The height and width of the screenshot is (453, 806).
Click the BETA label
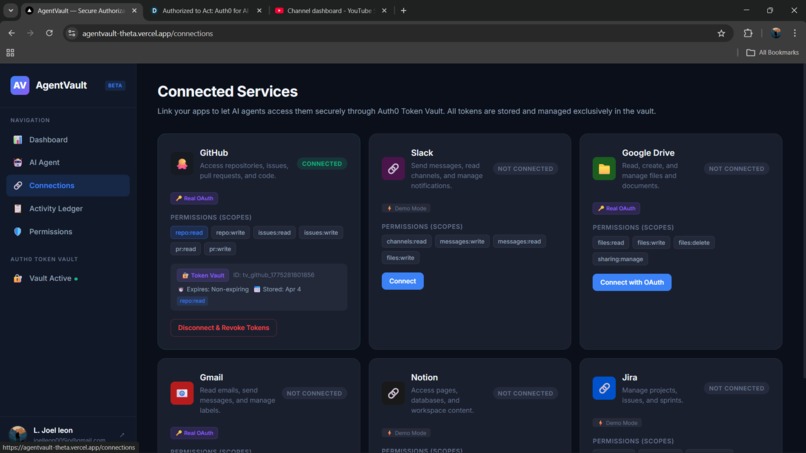click(x=115, y=85)
